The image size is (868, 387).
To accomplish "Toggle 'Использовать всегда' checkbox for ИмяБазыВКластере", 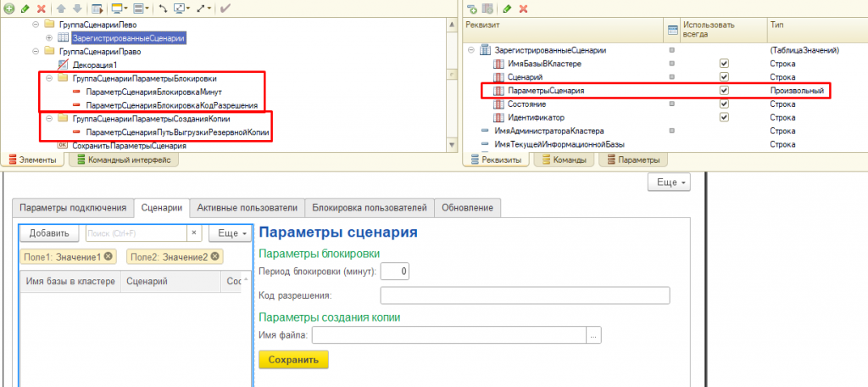I will pos(724,64).
